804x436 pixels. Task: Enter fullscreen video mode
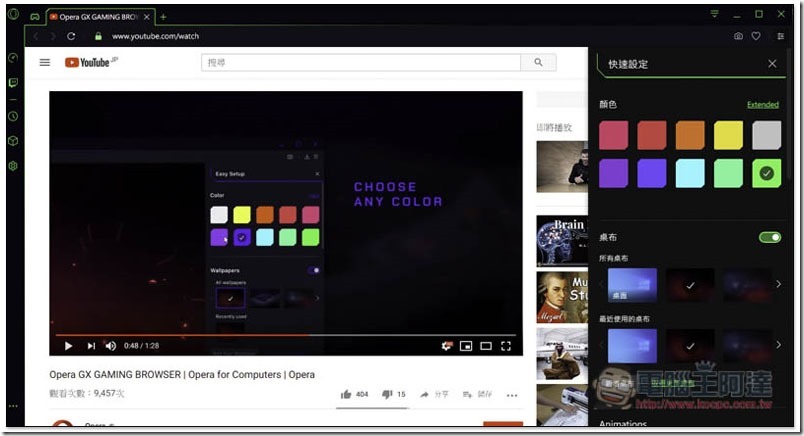coord(506,346)
